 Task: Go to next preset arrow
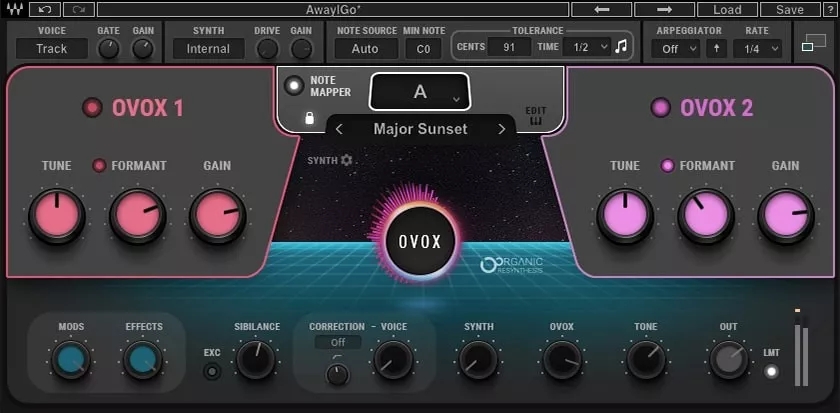tap(664, 10)
